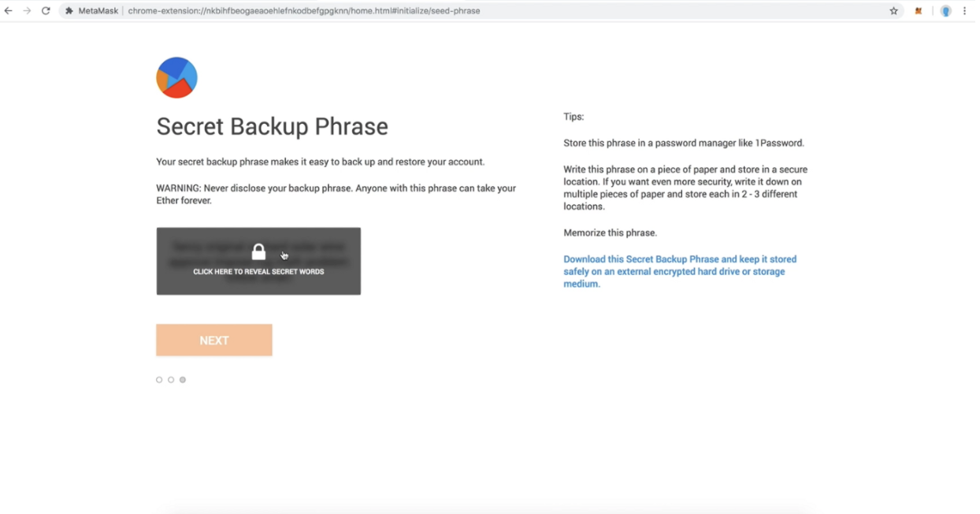980x514 pixels.
Task: Click the Secret Backup Phrase heading
Action: coord(272,126)
